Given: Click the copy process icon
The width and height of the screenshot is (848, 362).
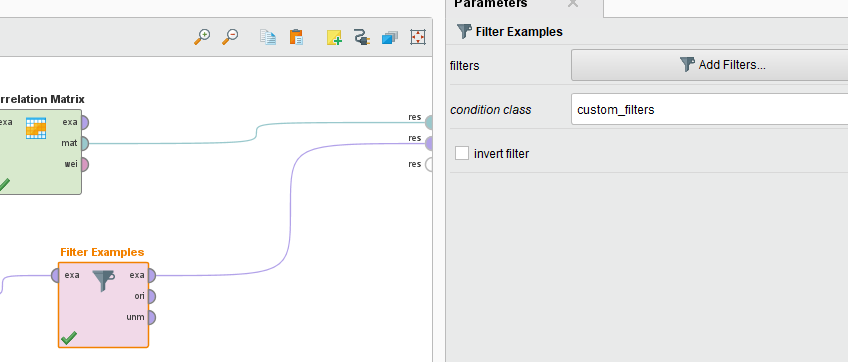Looking at the screenshot, I should click(x=268, y=37).
